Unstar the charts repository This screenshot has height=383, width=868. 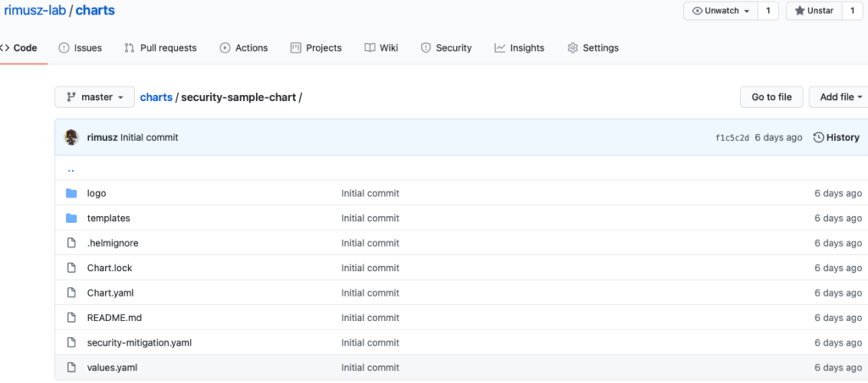point(813,11)
